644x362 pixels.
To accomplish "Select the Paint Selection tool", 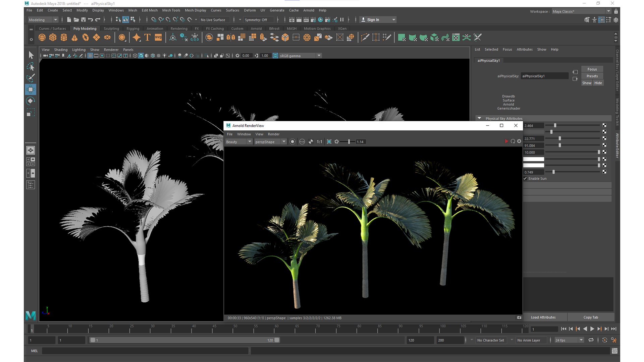I will (31, 78).
